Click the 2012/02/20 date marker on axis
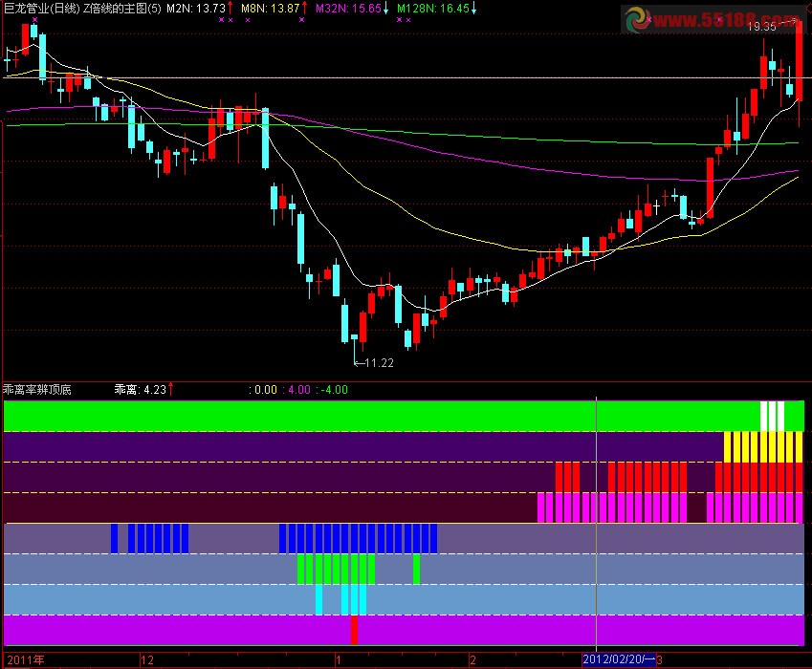The image size is (812, 669). [618, 659]
